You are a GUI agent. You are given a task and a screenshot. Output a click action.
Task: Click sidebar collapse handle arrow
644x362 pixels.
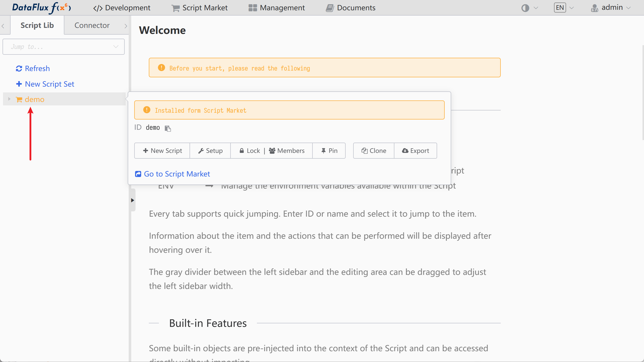(x=132, y=200)
